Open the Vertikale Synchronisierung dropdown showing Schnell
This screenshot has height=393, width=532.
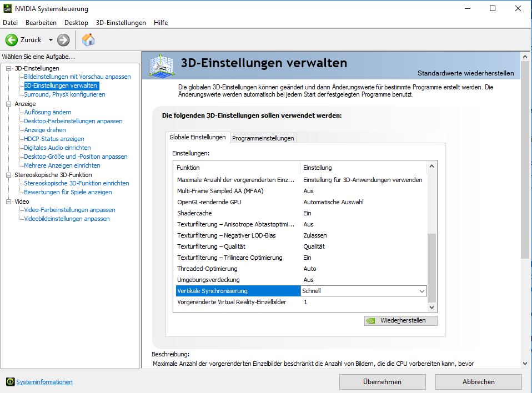(x=363, y=291)
